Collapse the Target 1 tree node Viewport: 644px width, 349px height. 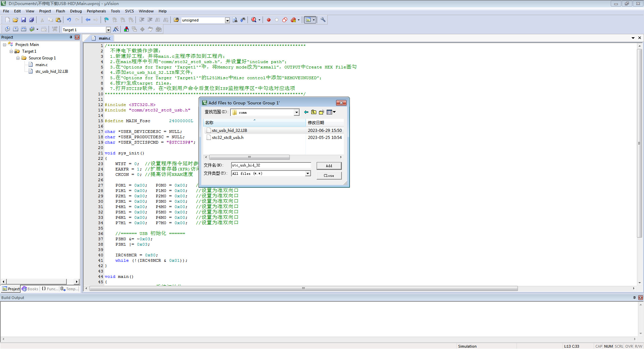tap(11, 51)
